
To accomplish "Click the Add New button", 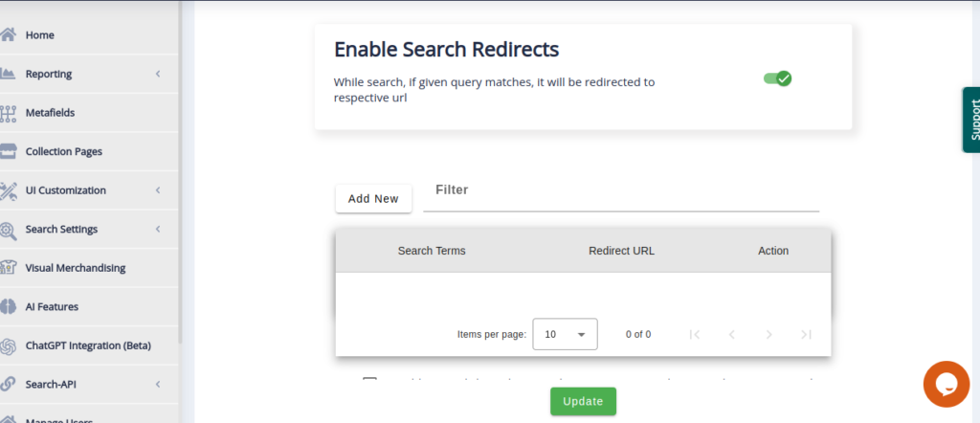I will (373, 199).
